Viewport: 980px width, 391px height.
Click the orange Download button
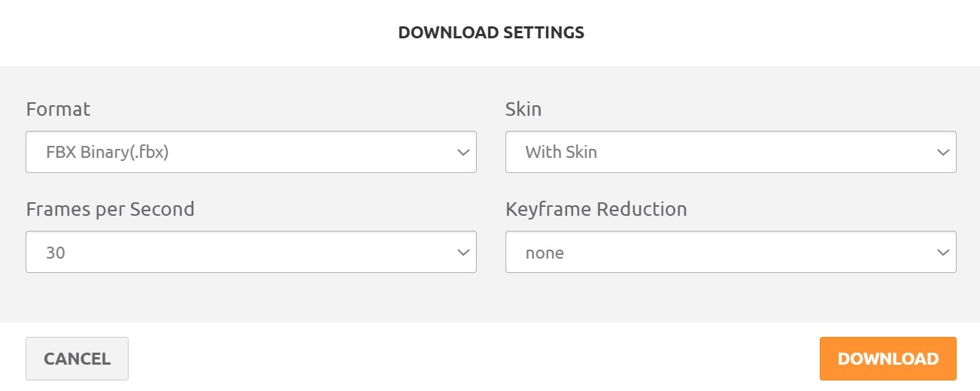click(x=887, y=359)
